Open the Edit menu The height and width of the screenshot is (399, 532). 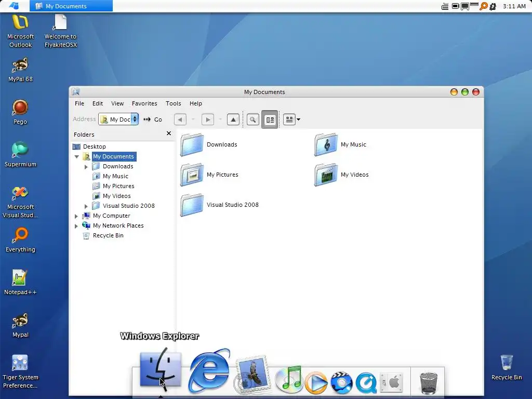pyautogui.click(x=98, y=103)
